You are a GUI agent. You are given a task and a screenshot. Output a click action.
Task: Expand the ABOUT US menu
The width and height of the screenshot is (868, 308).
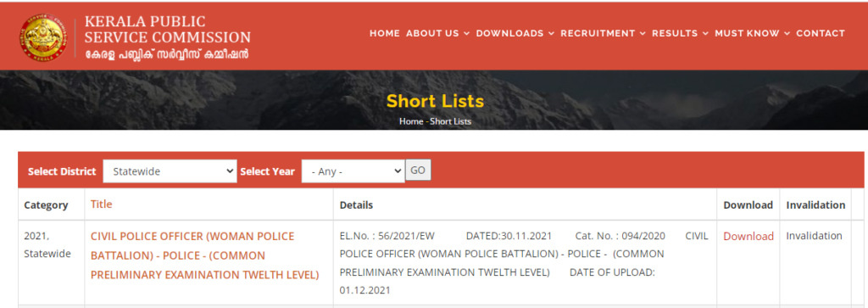[x=438, y=33]
